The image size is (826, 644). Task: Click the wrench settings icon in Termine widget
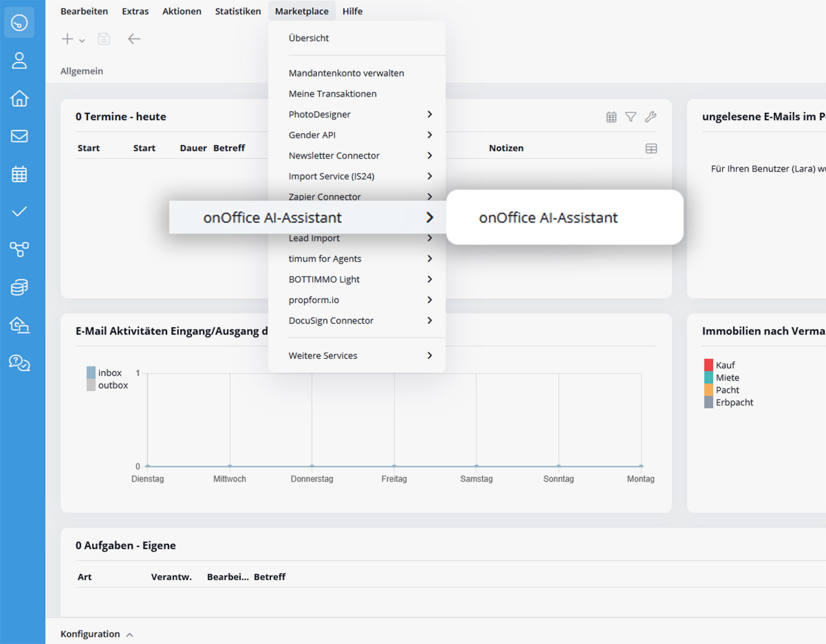pyautogui.click(x=650, y=117)
